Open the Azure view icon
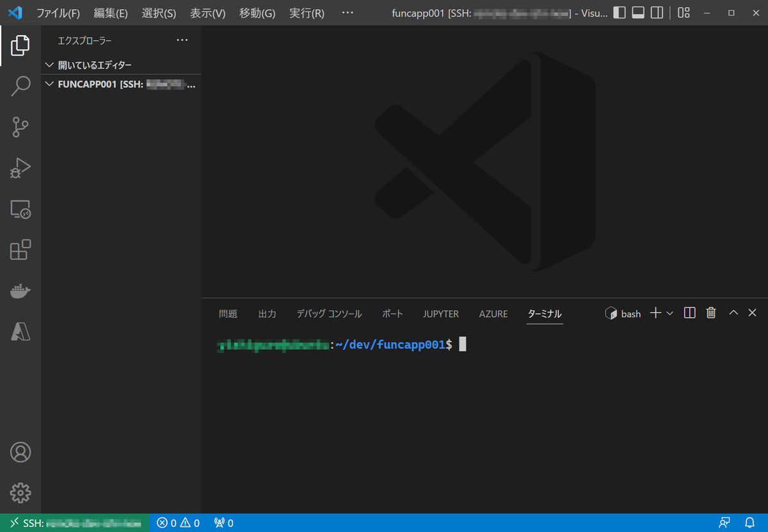The image size is (768, 532). point(20,331)
